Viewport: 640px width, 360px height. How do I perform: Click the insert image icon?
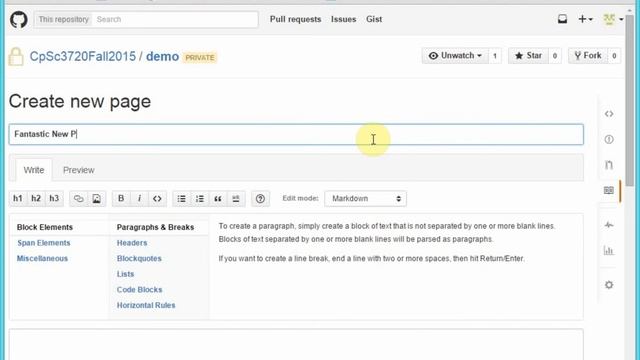(96, 199)
